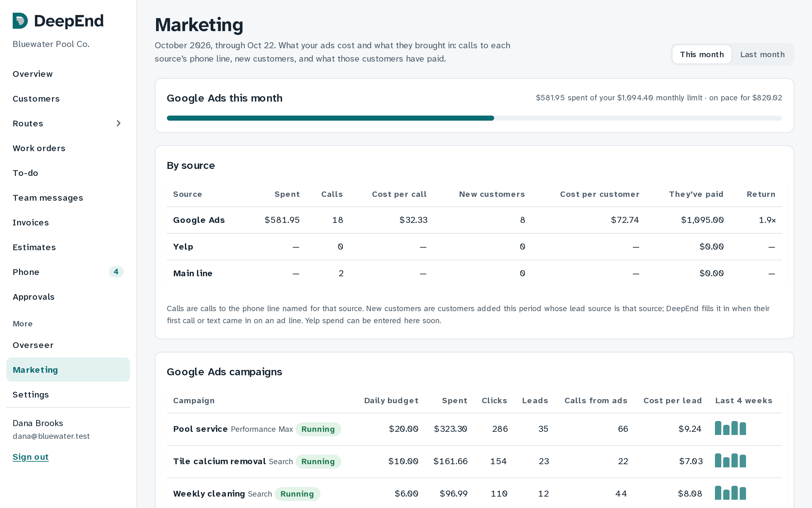Click the Tile calcium removal weekly bar chart
This screenshot has height=508, width=812.
730,460
